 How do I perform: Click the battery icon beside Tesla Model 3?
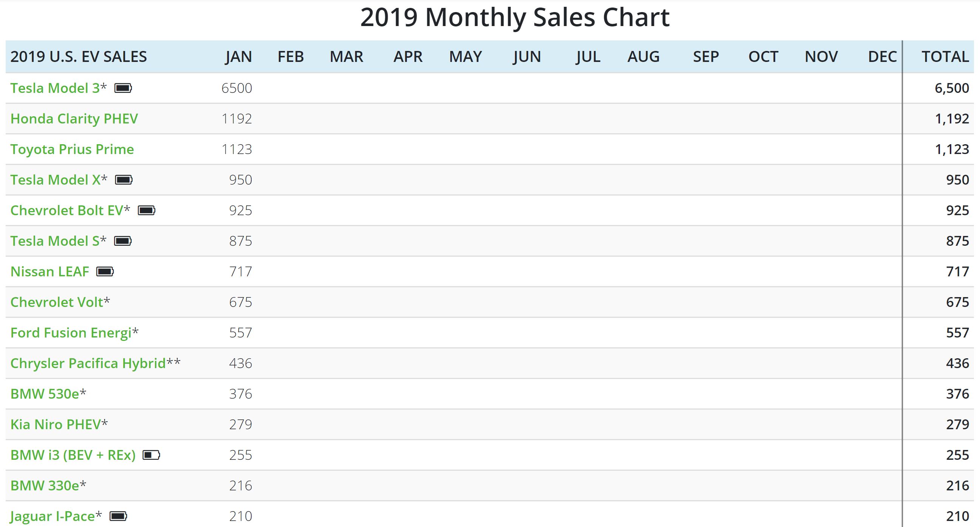(123, 88)
